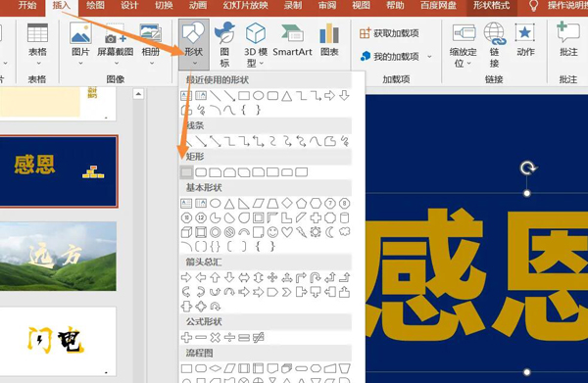This screenshot has width=588, height=383.
Task: Click the 动作 action button
Action: [525, 40]
